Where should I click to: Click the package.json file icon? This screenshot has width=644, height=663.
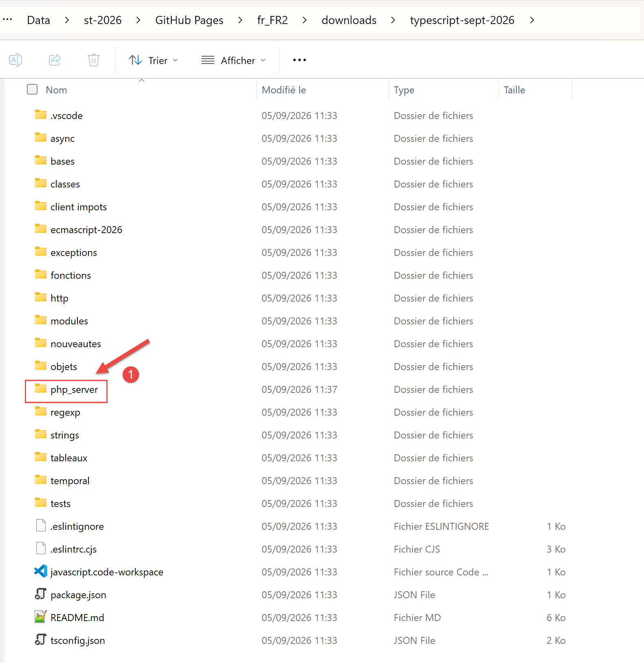41,594
